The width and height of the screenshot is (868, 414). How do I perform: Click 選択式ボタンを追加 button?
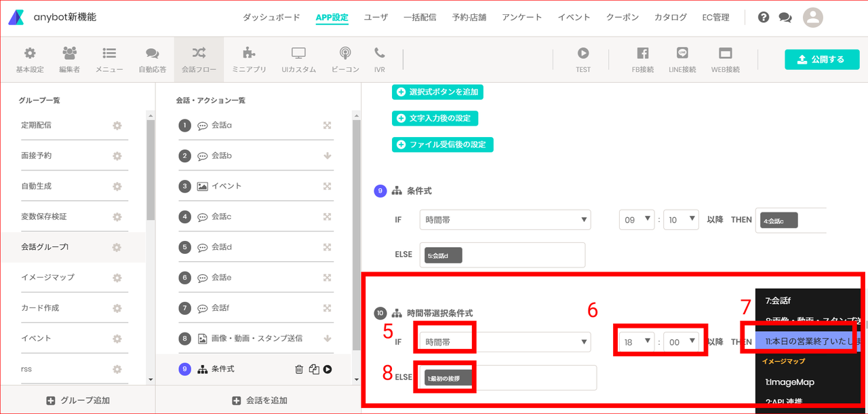(438, 92)
